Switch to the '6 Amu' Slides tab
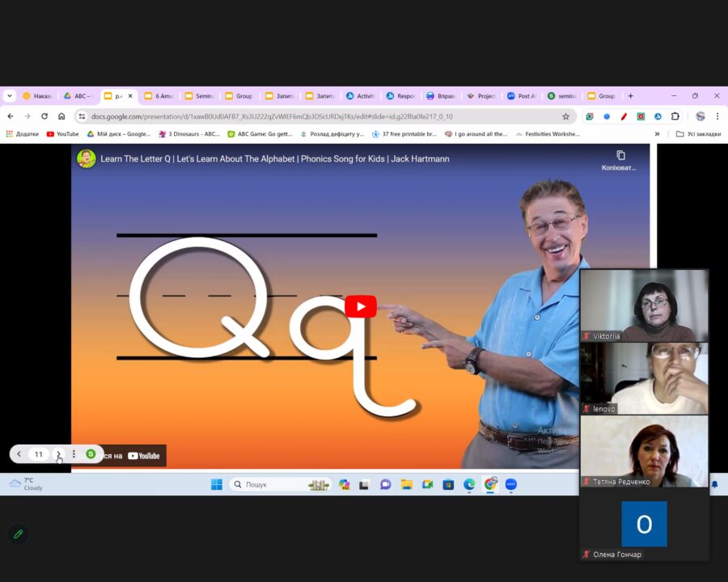This screenshot has height=582, width=728. 159,96
